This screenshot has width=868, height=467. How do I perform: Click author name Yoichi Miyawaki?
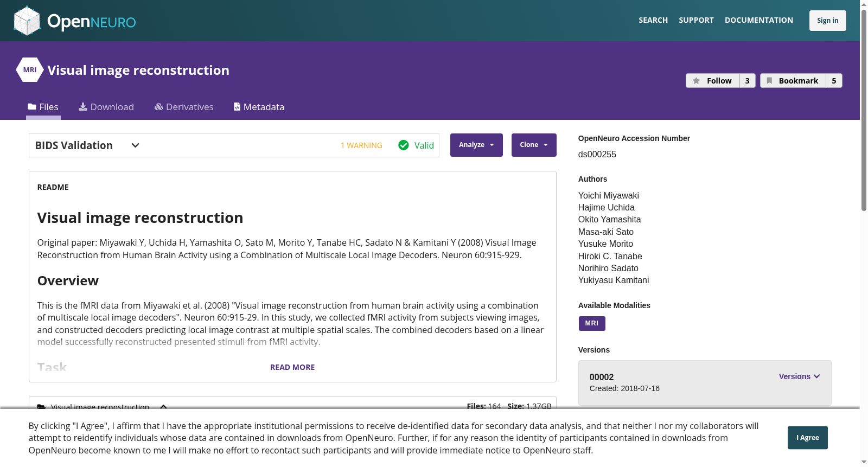click(x=609, y=195)
